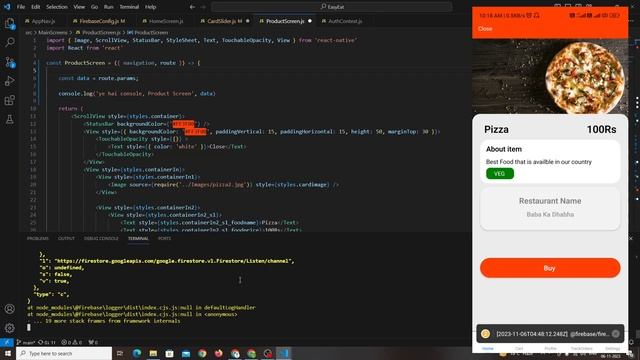The width and height of the screenshot is (640, 360).
Task: Click the MainScreens breadcrumb segment
Action: 53,32
